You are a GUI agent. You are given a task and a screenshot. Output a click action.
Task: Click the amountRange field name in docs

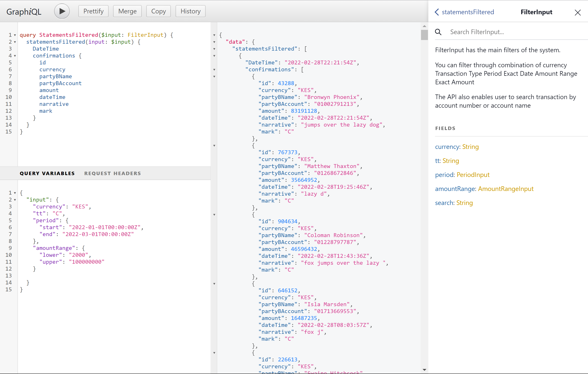click(x=455, y=189)
